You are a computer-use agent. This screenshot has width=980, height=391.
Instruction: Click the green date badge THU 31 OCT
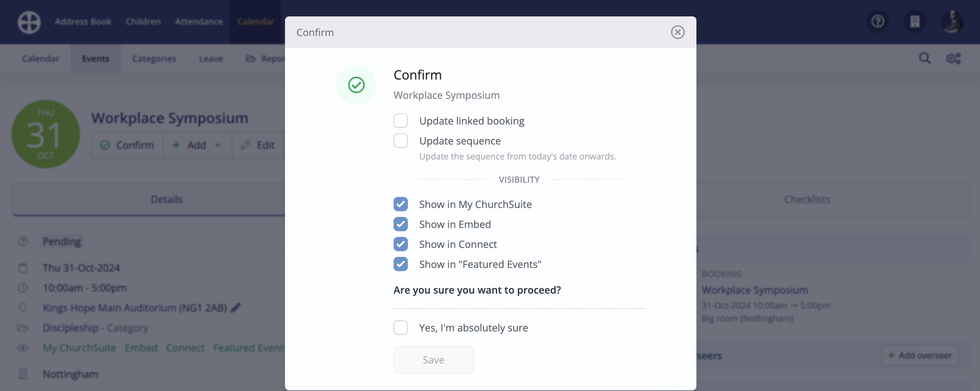click(x=45, y=134)
